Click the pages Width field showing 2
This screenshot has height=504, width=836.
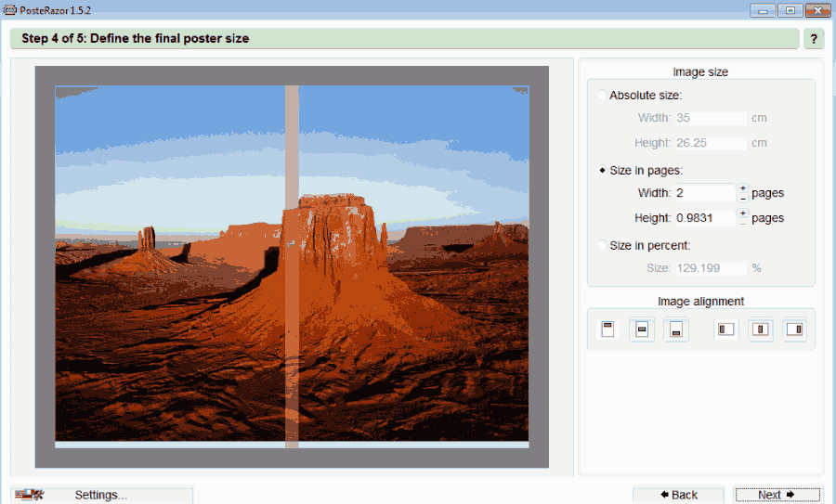705,193
